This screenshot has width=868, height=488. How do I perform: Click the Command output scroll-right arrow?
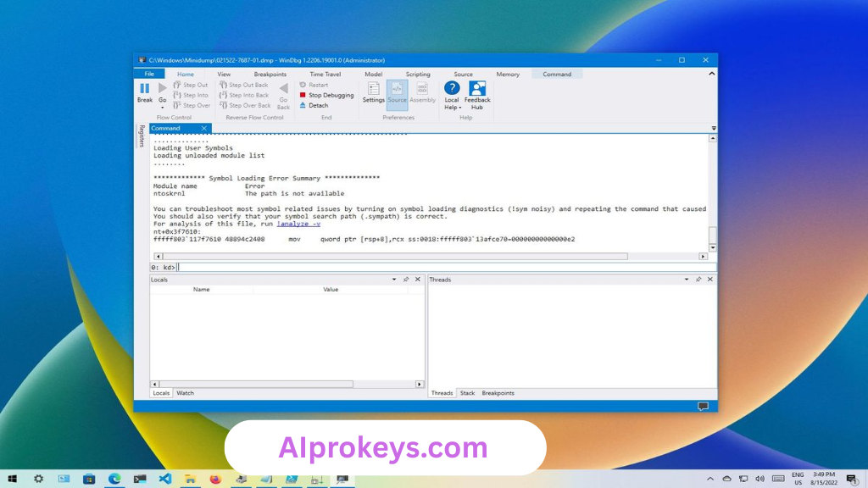click(x=703, y=256)
